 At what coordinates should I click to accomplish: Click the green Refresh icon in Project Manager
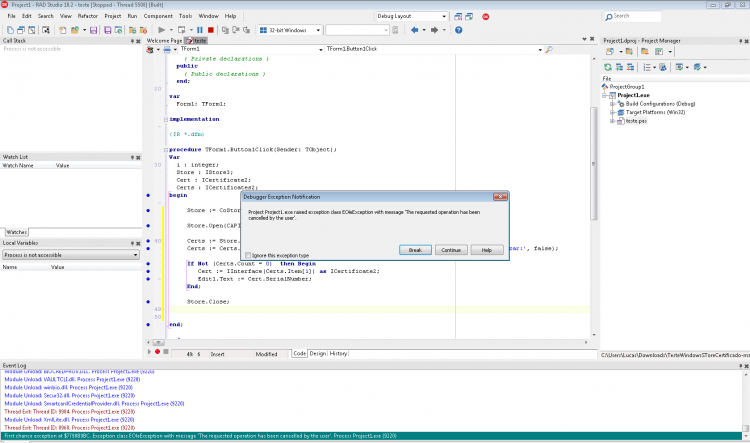(608, 67)
